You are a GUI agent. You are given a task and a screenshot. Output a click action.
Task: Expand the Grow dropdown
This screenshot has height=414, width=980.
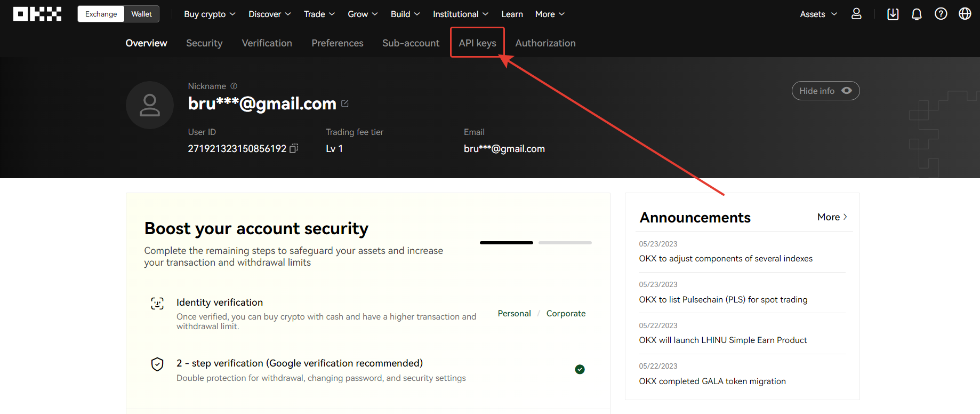[363, 14]
